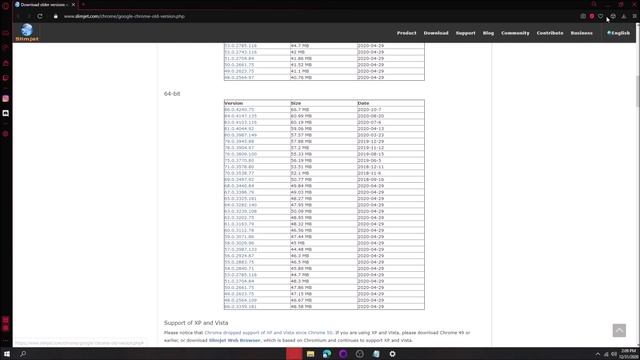The width and height of the screenshot is (640, 360).
Task: Reload the page with the refresh icon
Action: click(40, 16)
